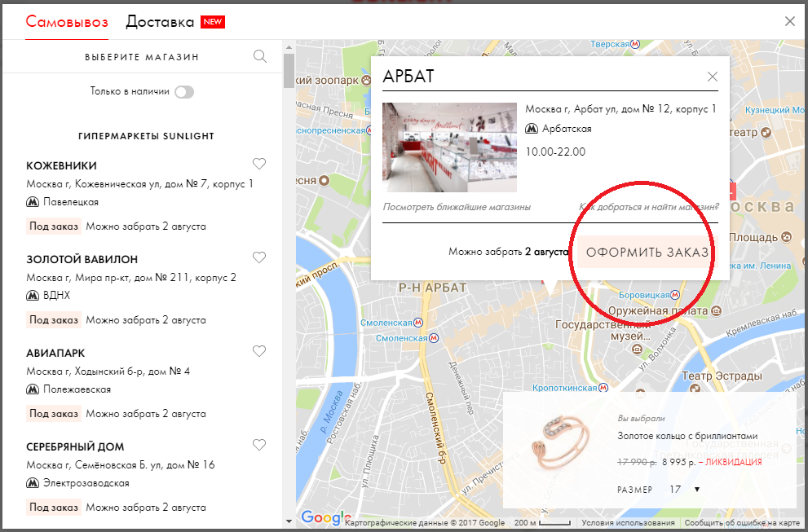This screenshot has height=532, width=808.
Task: Click address Ходынский б-р, дом № 4
Action: (x=108, y=372)
